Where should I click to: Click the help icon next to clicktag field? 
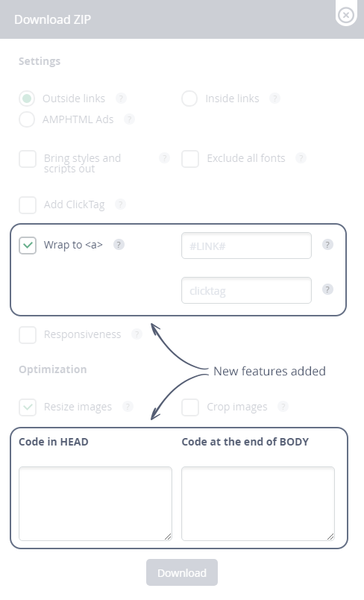pos(327,290)
